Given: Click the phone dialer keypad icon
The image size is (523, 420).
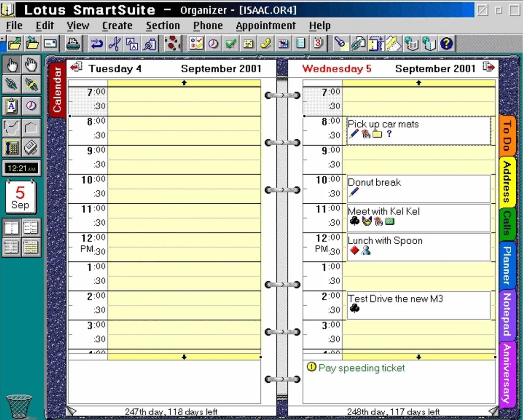Looking at the screenshot, I should [12, 147].
